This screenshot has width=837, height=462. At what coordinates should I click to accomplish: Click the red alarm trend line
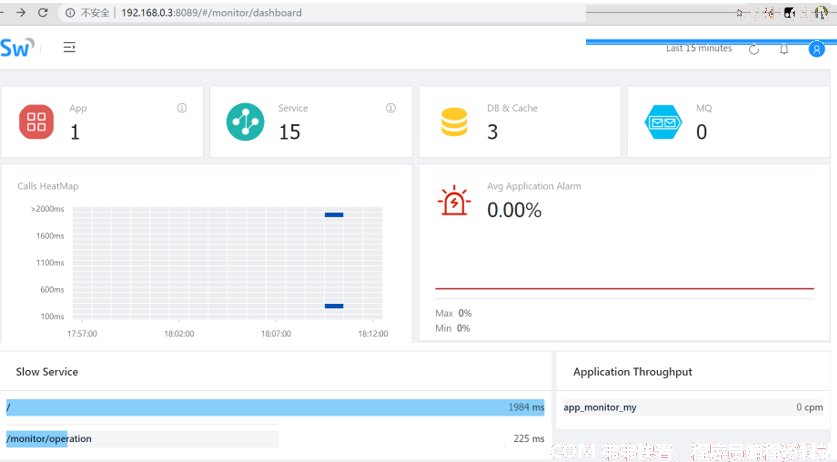pyautogui.click(x=625, y=288)
